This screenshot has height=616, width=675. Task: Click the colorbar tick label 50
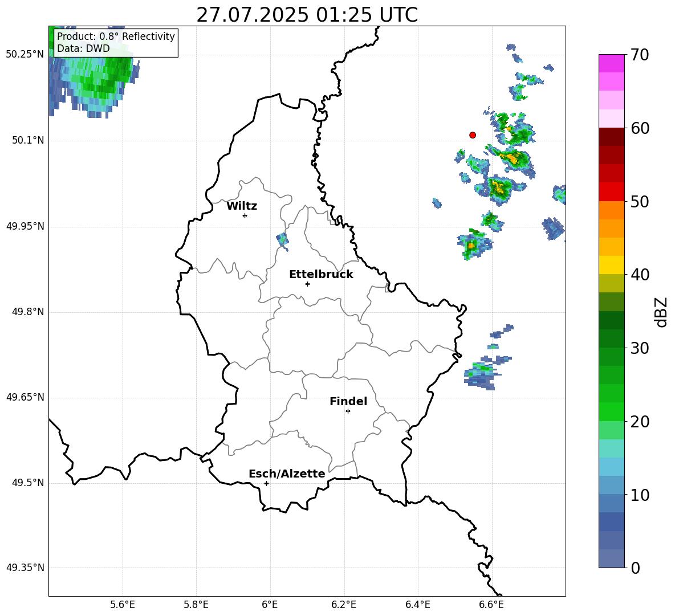coord(640,201)
